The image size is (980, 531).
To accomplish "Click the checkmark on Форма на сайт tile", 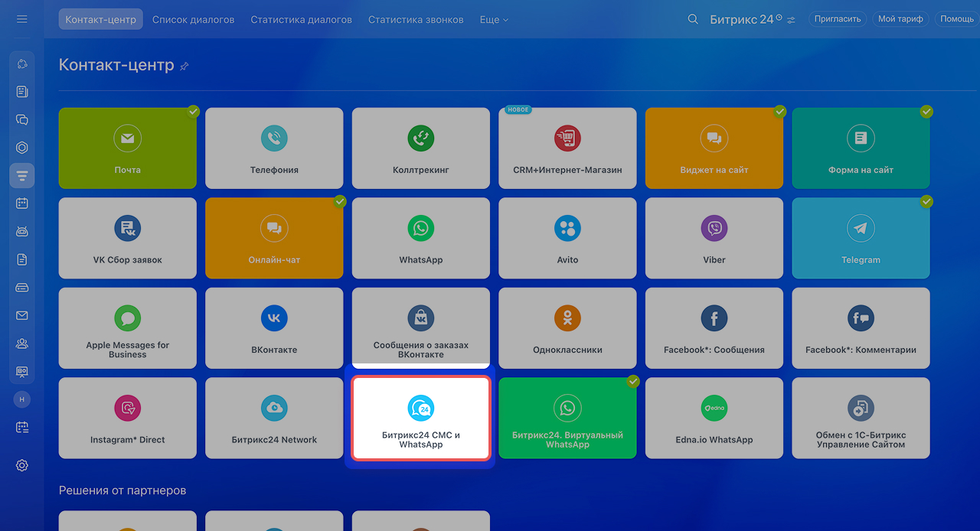I will coord(926,112).
